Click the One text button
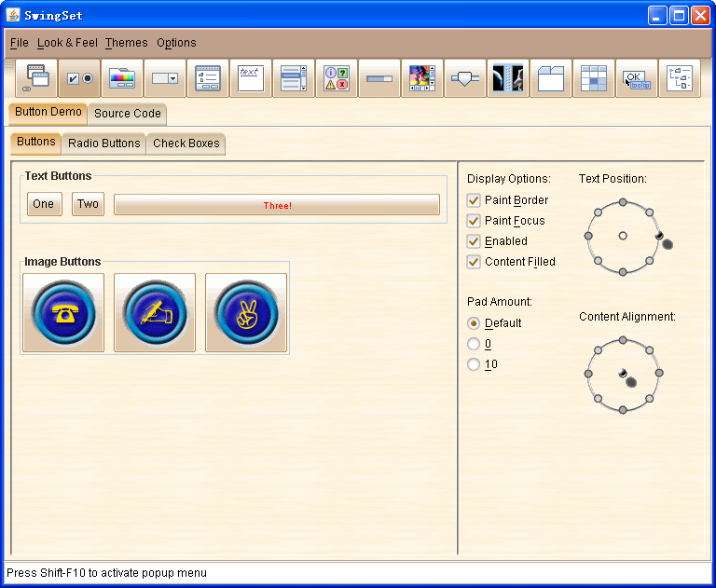 pyautogui.click(x=45, y=204)
